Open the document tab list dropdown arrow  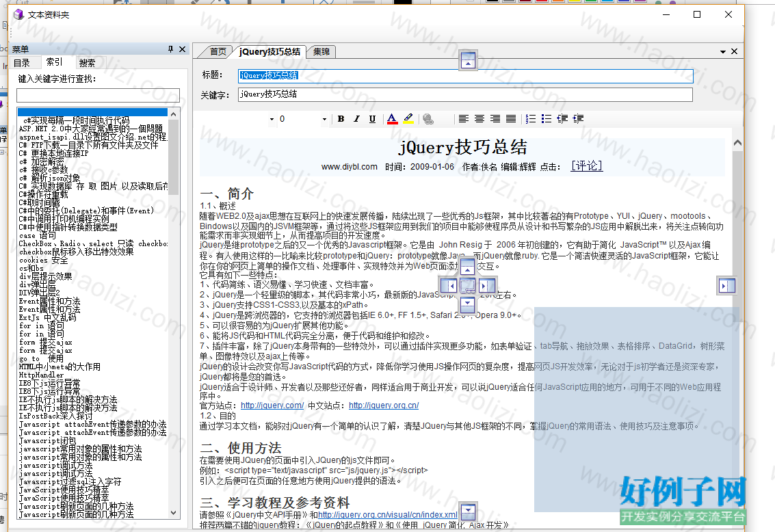(722, 51)
